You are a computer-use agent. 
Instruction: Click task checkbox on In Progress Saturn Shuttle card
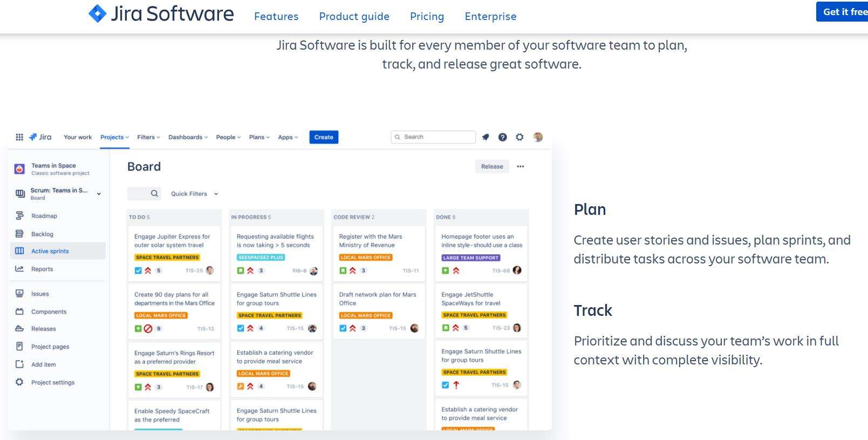coord(241,328)
